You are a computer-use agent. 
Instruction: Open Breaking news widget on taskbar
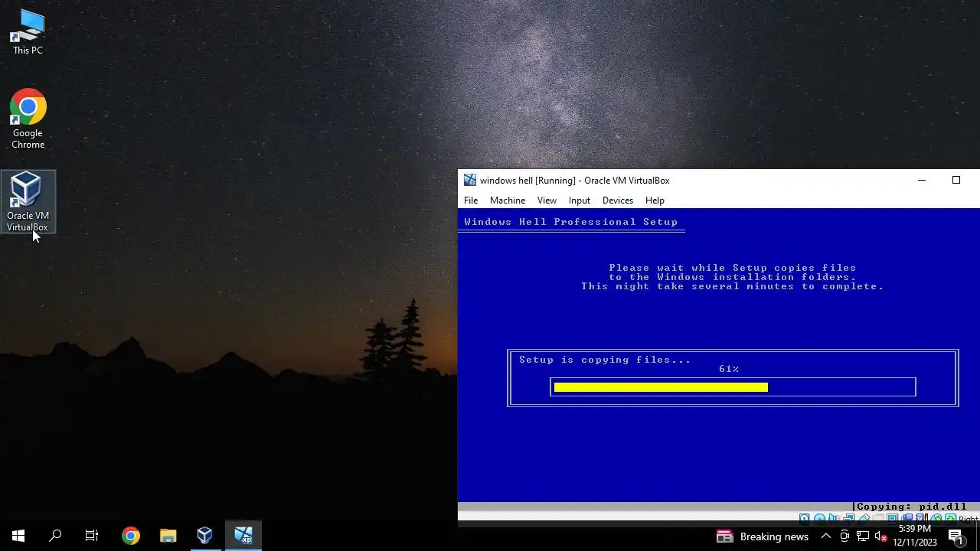763,536
